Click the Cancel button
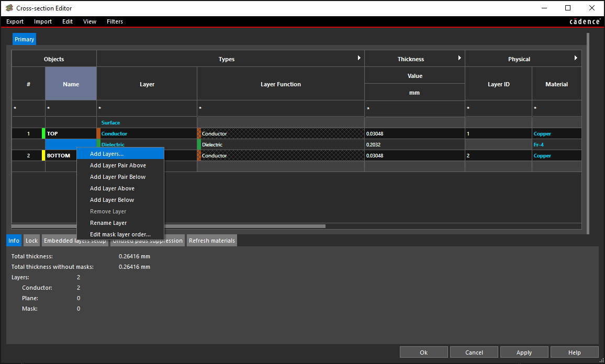 (474, 352)
